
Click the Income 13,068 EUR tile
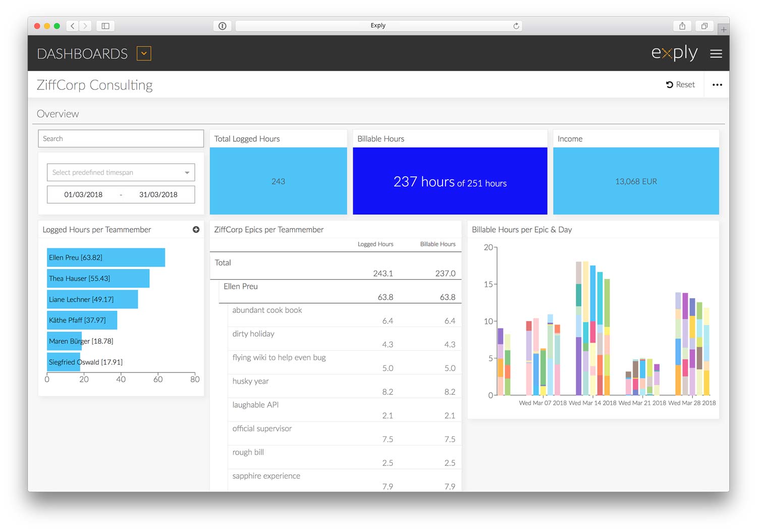(x=636, y=181)
